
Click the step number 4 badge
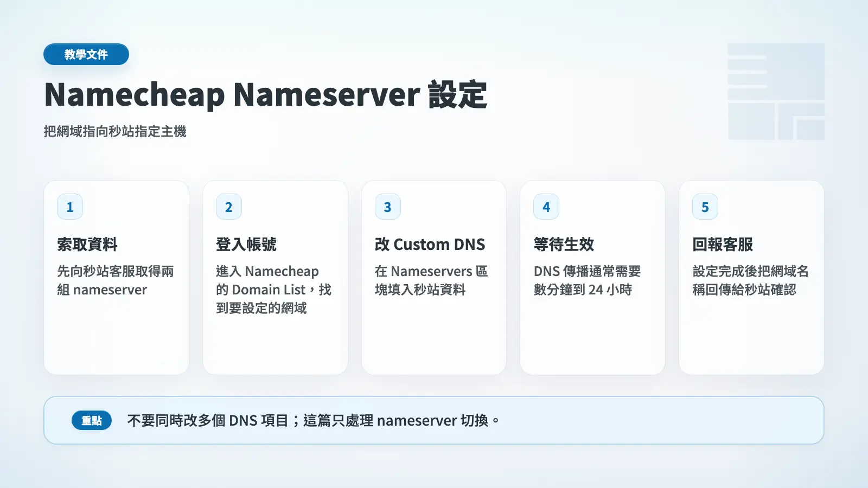[546, 207]
